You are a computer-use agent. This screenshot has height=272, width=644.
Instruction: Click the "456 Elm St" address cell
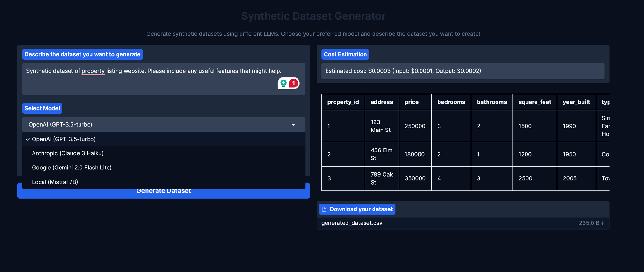click(382, 154)
